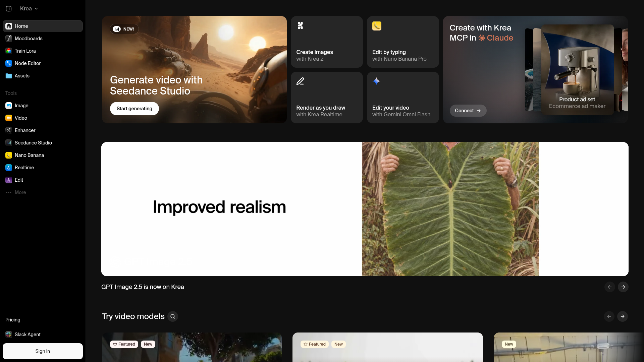Click the sparkle icon on Edit your video

tap(376, 81)
